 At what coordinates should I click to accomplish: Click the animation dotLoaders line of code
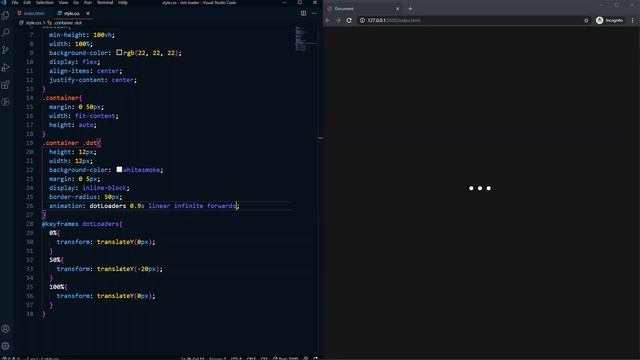pyautogui.click(x=143, y=206)
